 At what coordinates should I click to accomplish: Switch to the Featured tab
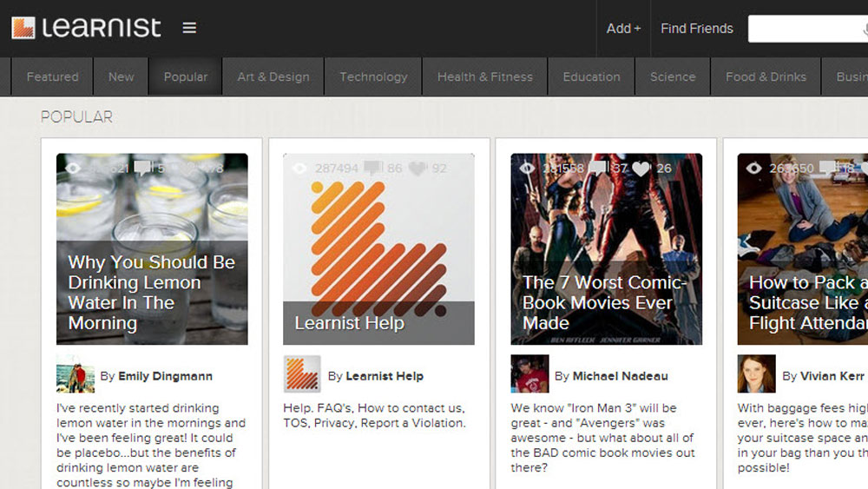click(x=52, y=76)
